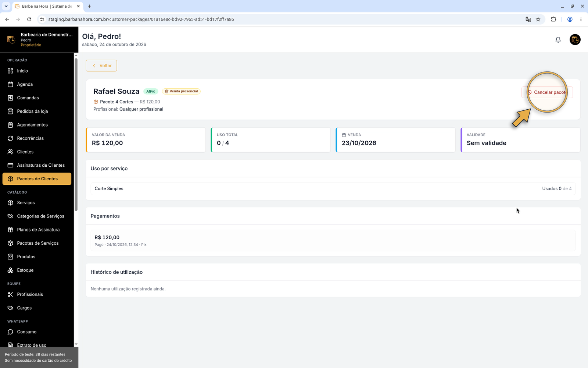Open the browser extensions puzzle icon
This screenshot has height=368, width=588.
[553, 20]
